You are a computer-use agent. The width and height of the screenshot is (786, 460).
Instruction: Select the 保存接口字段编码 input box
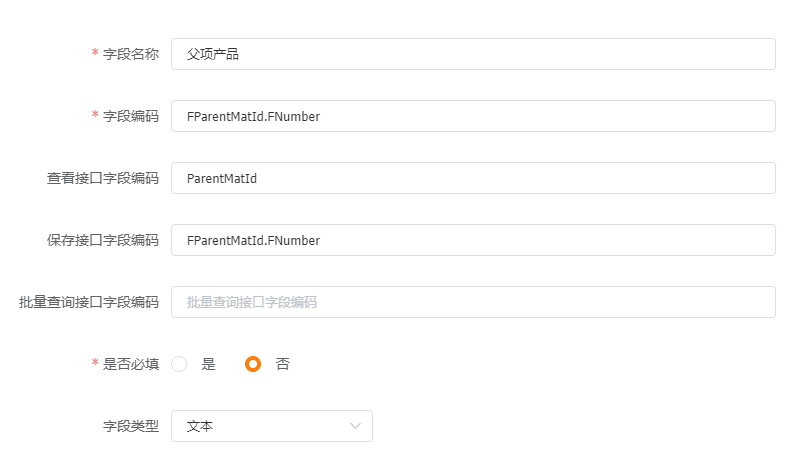point(473,240)
